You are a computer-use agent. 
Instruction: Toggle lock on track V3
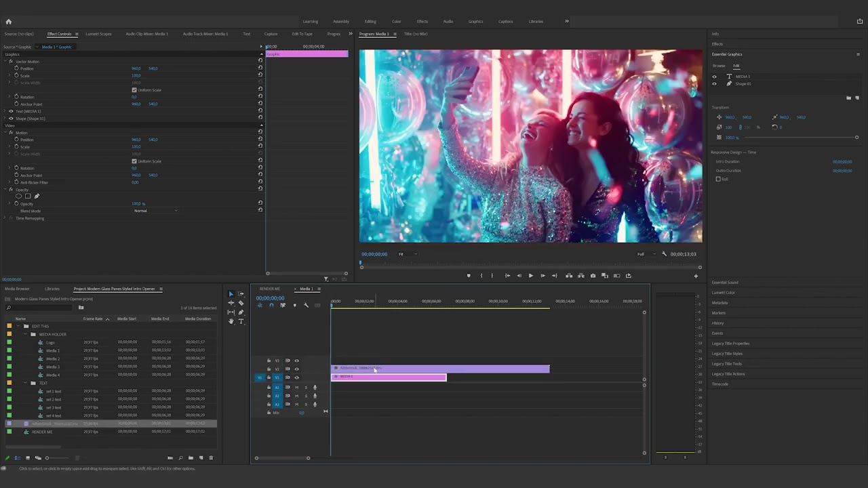[x=269, y=361]
